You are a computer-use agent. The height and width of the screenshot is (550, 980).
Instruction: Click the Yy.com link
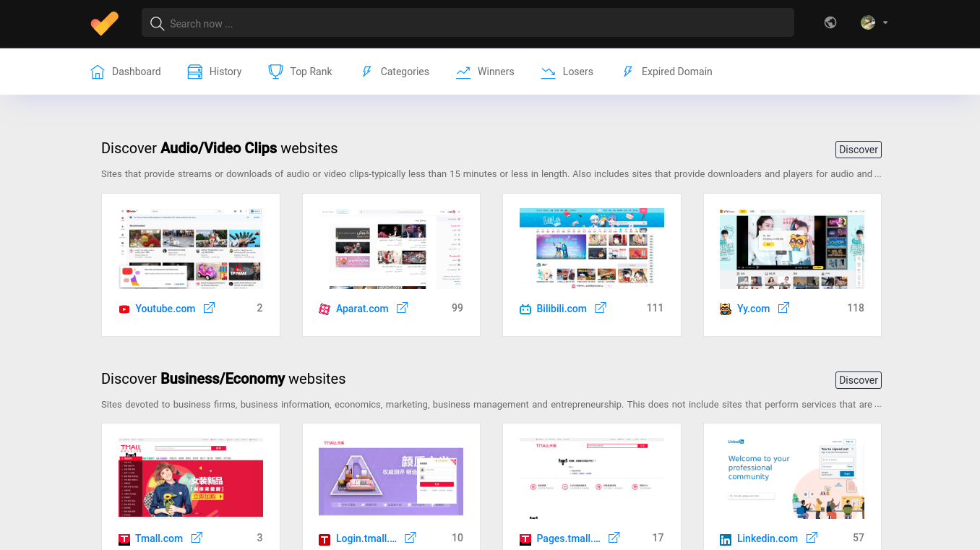(754, 309)
